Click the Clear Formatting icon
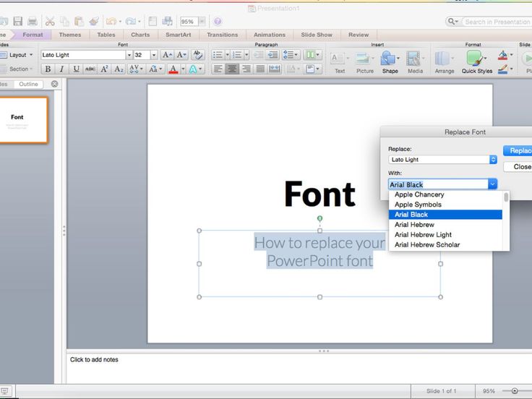The height and width of the screenshot is (399, 532). click(197, 55)
